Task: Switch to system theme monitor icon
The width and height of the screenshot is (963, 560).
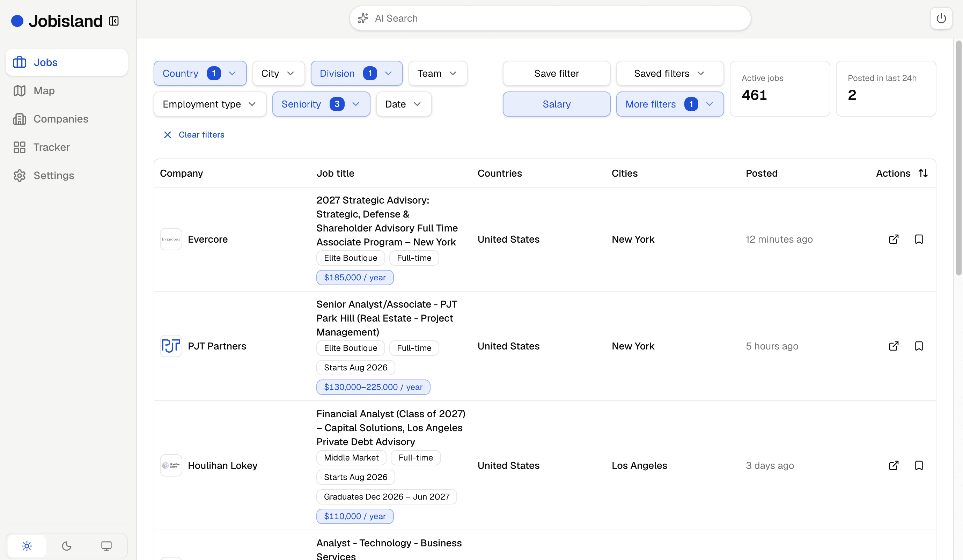Action: 106,546
